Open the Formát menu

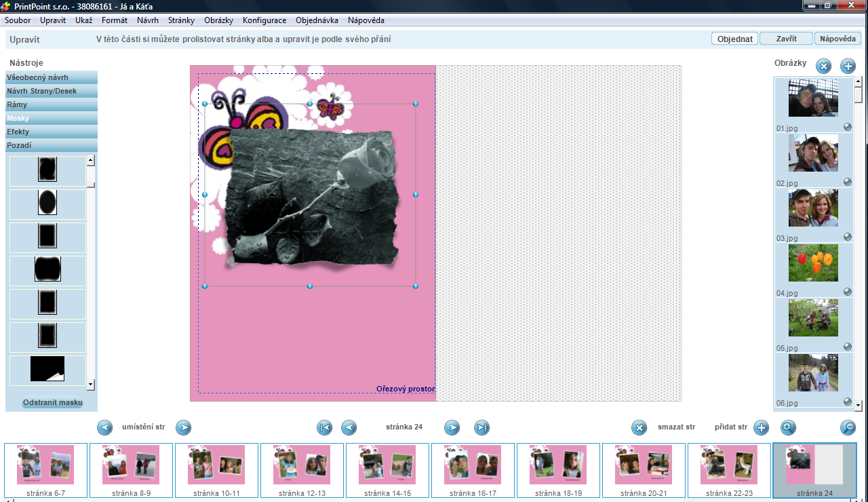pyautogui.click(x=115, y=20)
